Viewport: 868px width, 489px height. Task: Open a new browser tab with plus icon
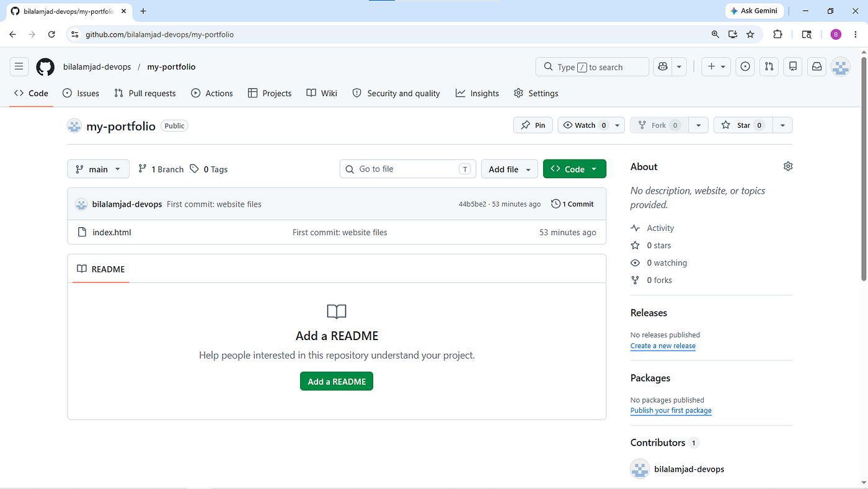pyautogui.click(x=143, y=11)
